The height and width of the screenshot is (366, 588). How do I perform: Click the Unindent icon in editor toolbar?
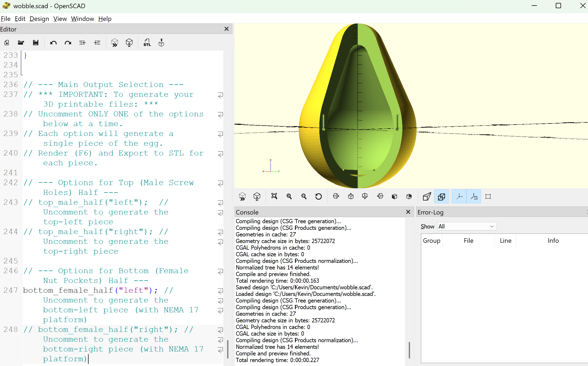click(x=82, y=43)
